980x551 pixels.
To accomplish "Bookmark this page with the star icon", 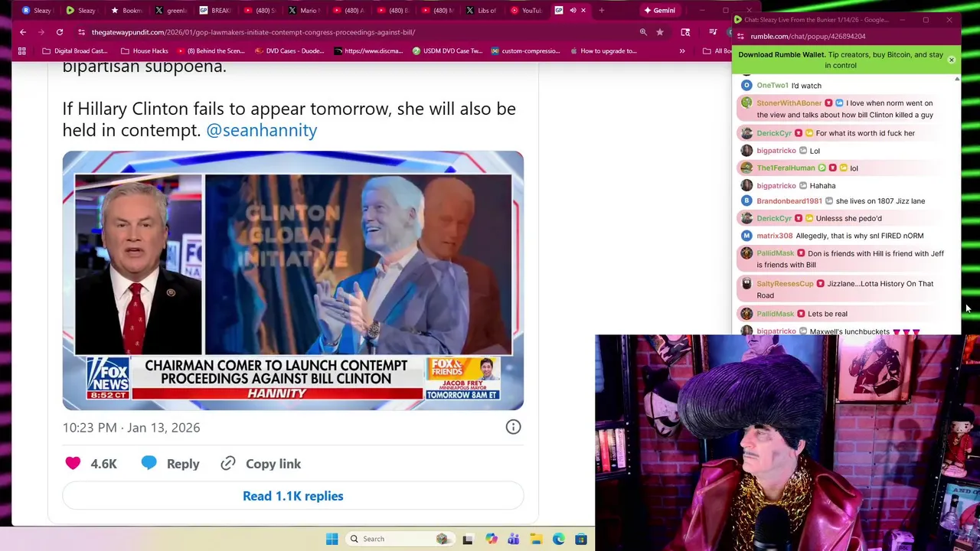I will point(660,32).
